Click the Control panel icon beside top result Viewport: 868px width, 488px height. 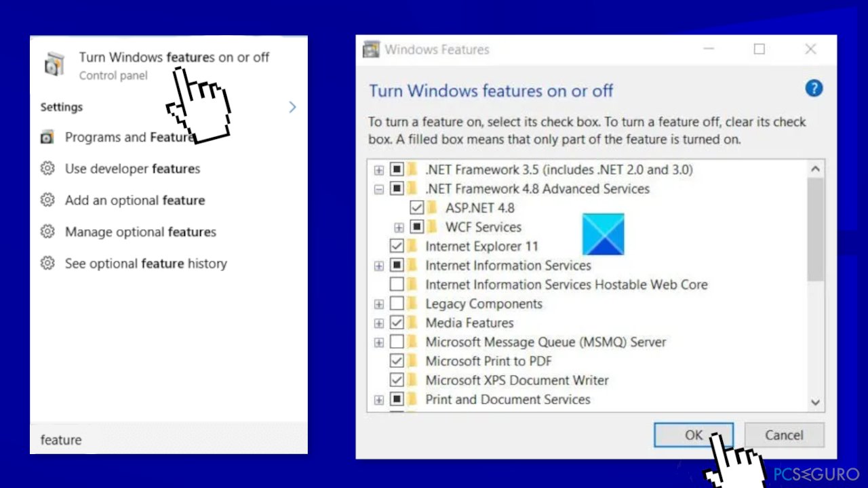pos(54,65)
